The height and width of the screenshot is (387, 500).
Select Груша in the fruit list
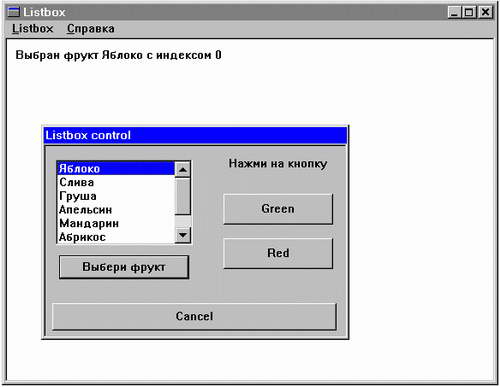116,196
